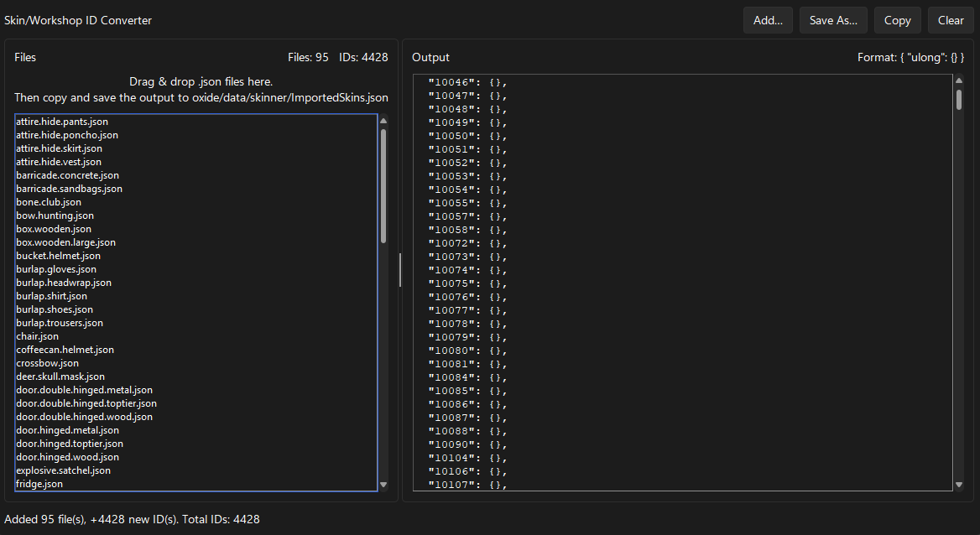Select bow.hunting.json file entry
980x535 pixels.
pyautogui.click(x=55, y=216)
